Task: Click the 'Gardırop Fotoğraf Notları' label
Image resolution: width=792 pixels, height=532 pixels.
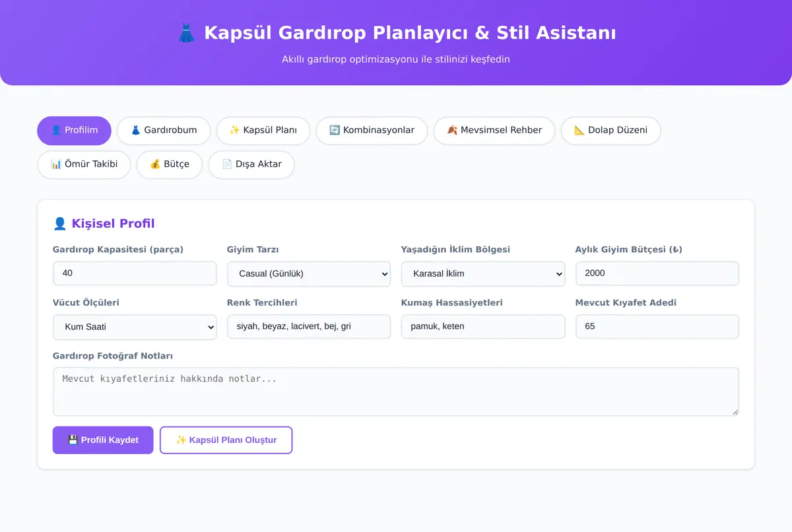Action: [x=113, y=356]
